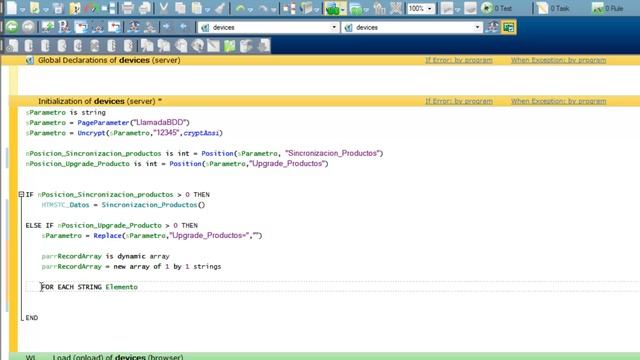This screenshot has width=640, height=360.
Task: Click the Replace(sParametro…) code line
Action: [x=152, y=236]
